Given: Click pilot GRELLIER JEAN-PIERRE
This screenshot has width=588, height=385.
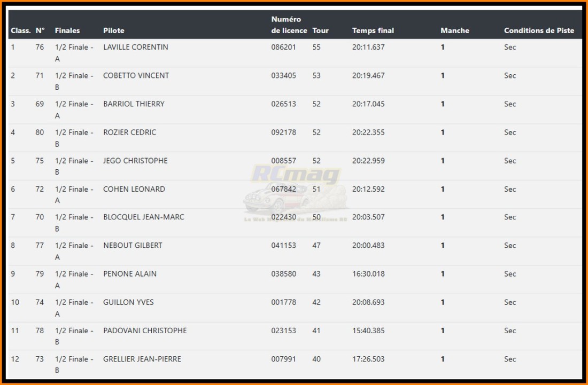Looking at the screenshot, I should click(x=142, y=359).
